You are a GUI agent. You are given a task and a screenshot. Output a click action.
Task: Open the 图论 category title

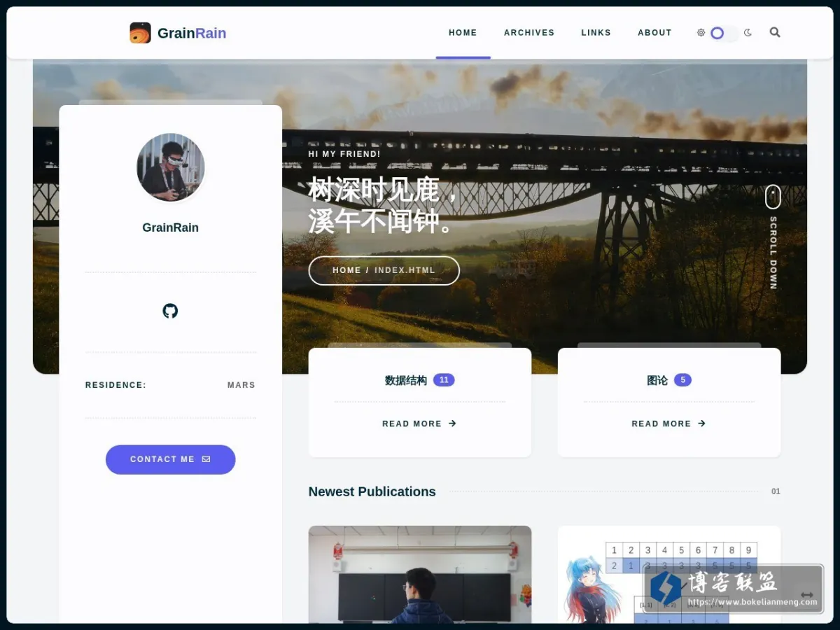click(x=657, y=380)
